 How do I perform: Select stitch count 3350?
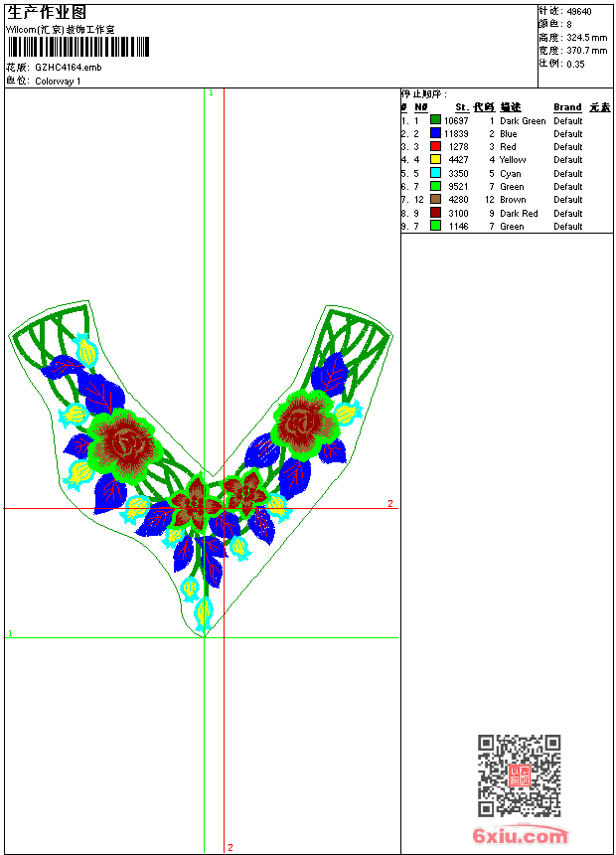pos(458,174)
